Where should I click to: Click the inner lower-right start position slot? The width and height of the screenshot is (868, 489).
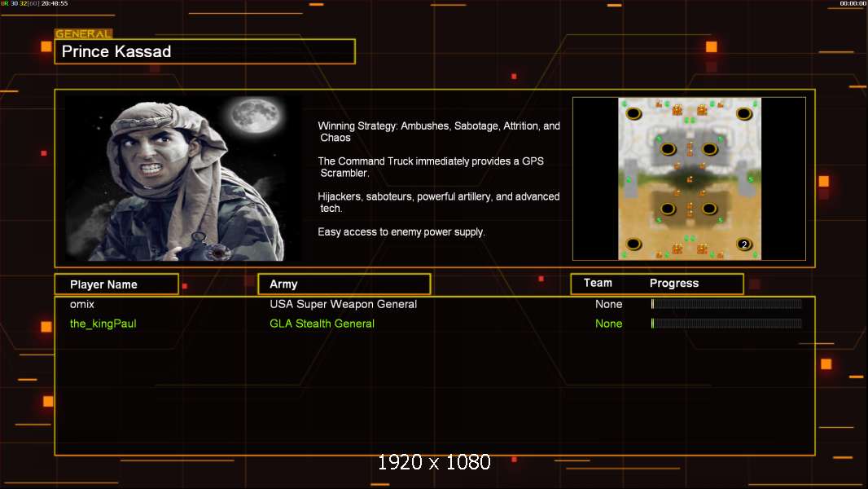point(710,209)
